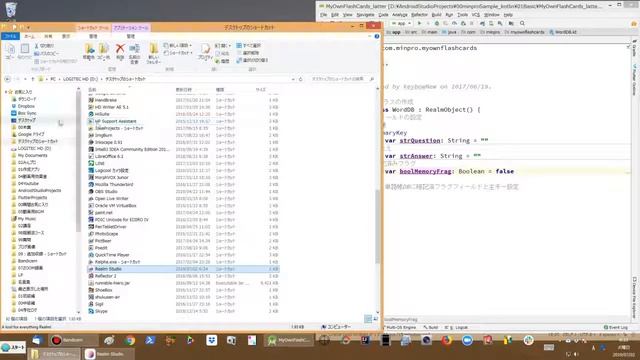Open the Properties icon in Explorer ribbon
The height and width of the screenshot is (360, 640).
[x=205, y=49]
